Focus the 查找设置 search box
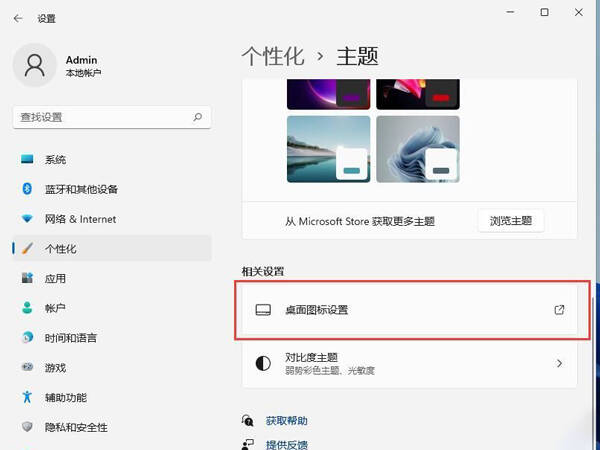600x450 pixels. pyautogui.click(x=112, y=117)
